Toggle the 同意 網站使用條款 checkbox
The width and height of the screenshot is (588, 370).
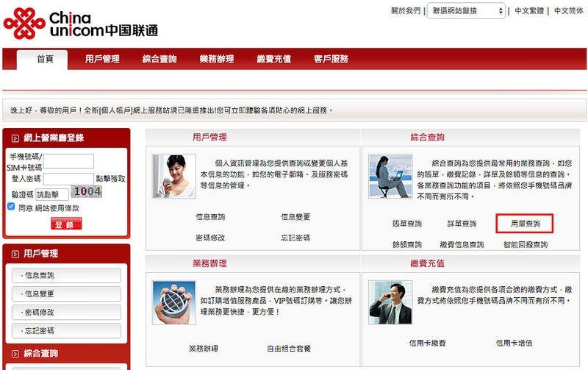point(11,207)
